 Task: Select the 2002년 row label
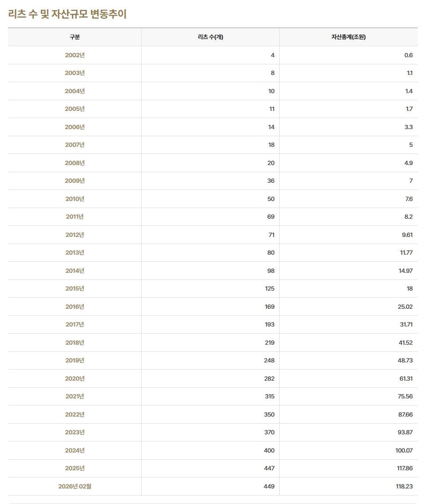click(75, 55)
